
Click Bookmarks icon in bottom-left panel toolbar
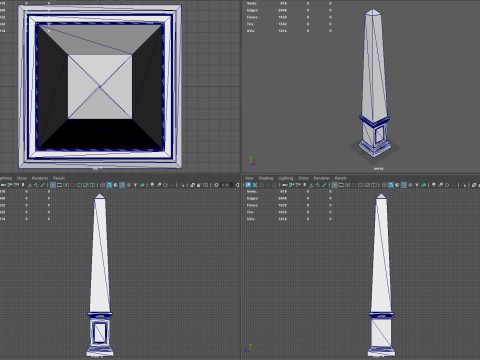[x=23, y=185]
